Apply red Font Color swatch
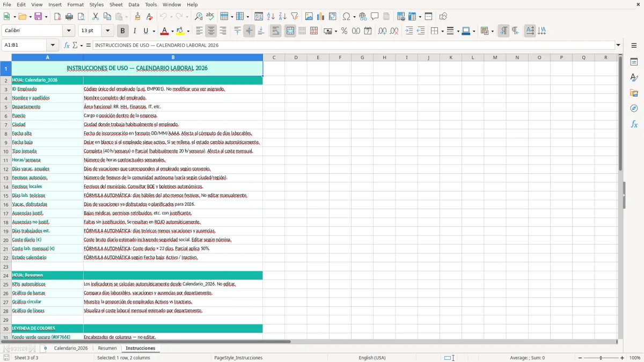The width and height of the screenshot is (644, 362). point(164,31)
